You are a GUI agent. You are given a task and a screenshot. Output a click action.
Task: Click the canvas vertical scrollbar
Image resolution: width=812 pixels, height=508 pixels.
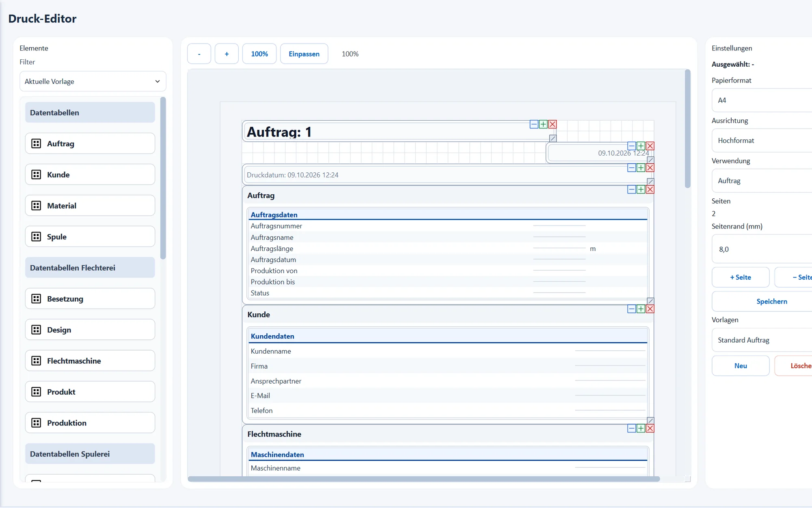(x=687, y=129)
